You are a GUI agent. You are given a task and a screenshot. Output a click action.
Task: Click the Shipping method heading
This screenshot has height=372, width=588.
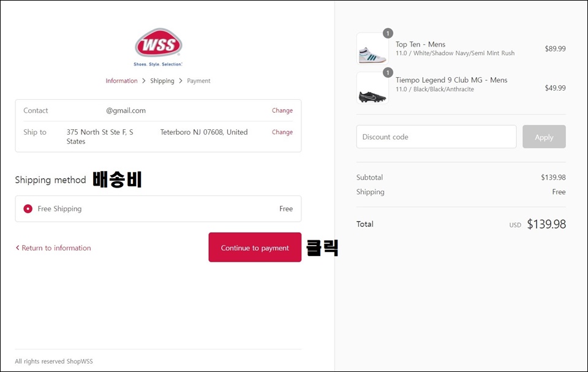click(51, 180)
